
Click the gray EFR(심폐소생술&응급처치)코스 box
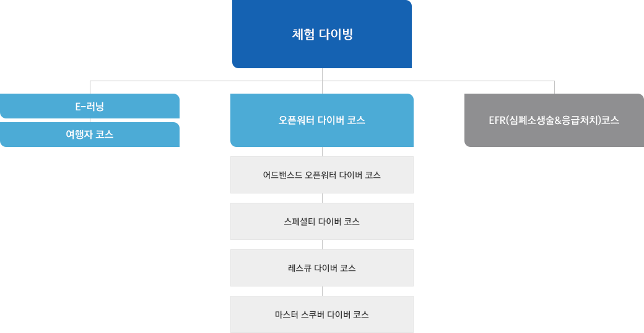pos(554,120)
